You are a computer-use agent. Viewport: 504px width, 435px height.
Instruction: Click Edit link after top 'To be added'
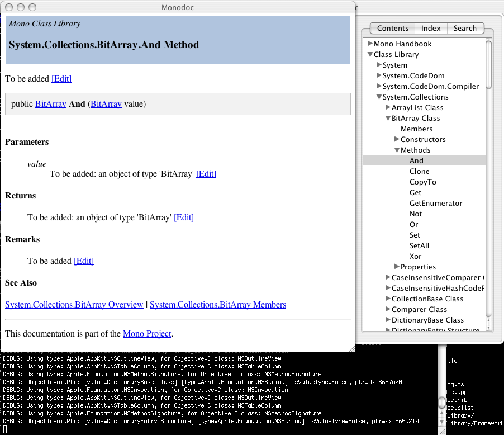[x=61, y=79]
